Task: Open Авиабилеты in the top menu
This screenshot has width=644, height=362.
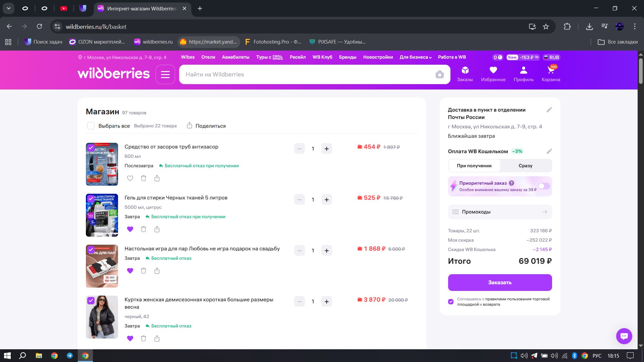Action: 235,57
